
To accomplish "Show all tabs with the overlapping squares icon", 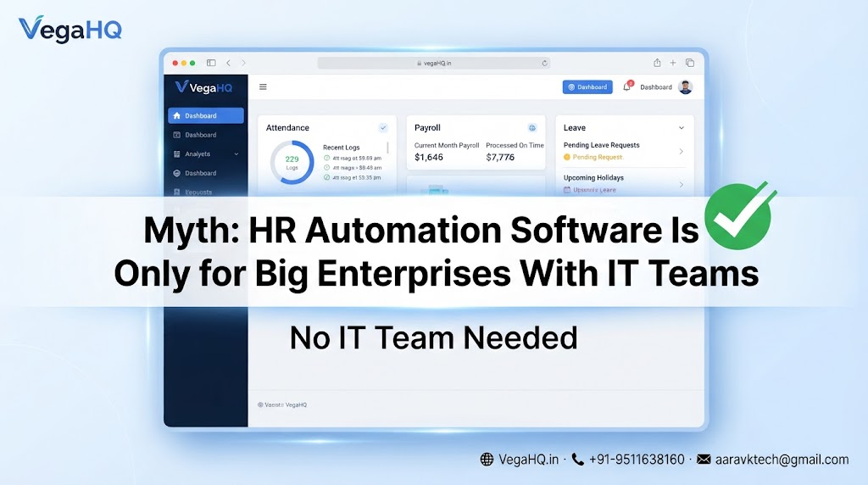I will (690, 63).
